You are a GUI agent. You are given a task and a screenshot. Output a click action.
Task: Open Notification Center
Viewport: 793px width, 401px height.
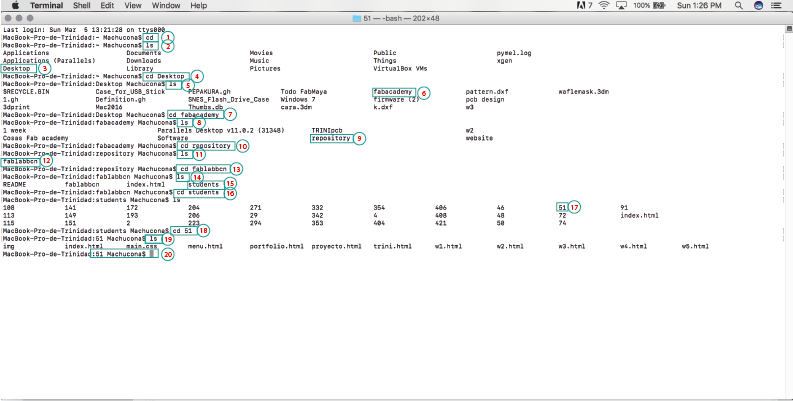tap(776, 6)
